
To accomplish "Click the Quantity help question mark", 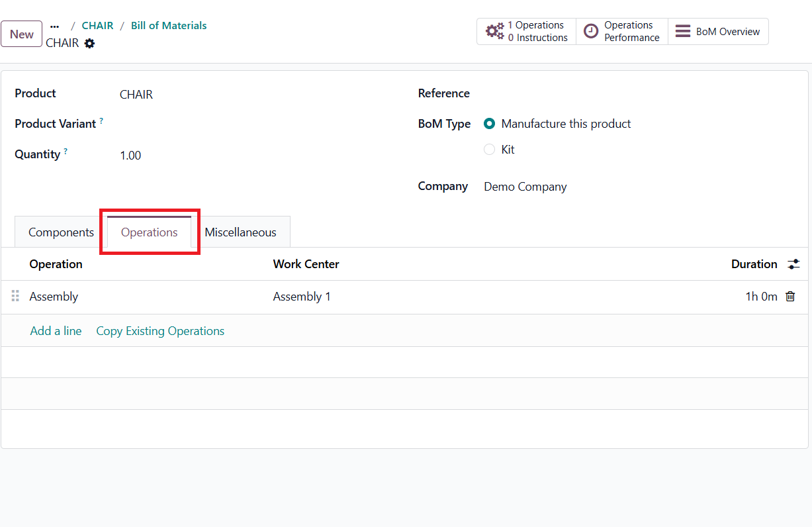I will [x=66, y=152].
